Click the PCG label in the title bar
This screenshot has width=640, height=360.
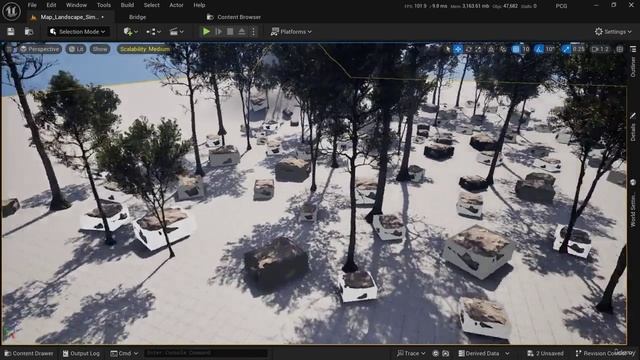(x=561, y=6)
